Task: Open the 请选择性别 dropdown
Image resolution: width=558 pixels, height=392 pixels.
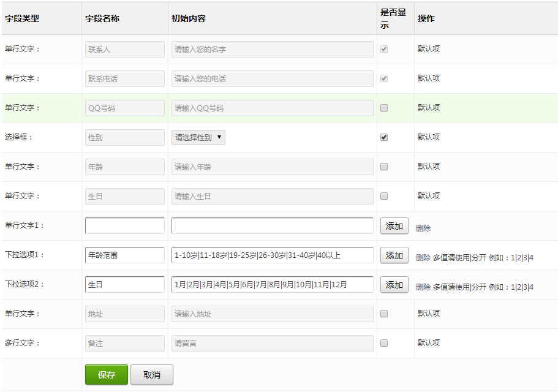Action: click(198, 137)
